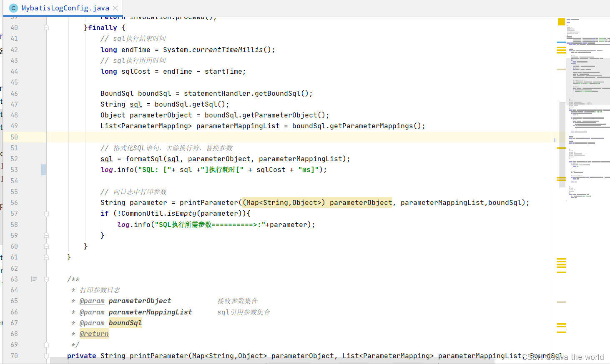Click the fold end marker at line 59
Image resolution: width=610 pixels, height=364 pixels.
coord(46,235)
